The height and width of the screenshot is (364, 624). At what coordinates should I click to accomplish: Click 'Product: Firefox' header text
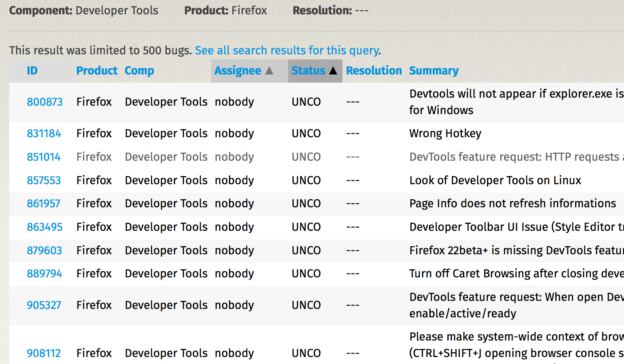226,11
